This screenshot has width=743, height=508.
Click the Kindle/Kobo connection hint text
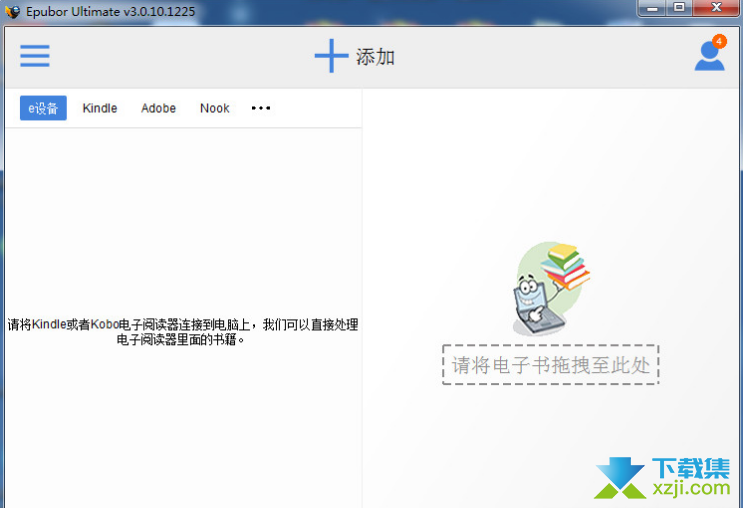click(182, 332)
